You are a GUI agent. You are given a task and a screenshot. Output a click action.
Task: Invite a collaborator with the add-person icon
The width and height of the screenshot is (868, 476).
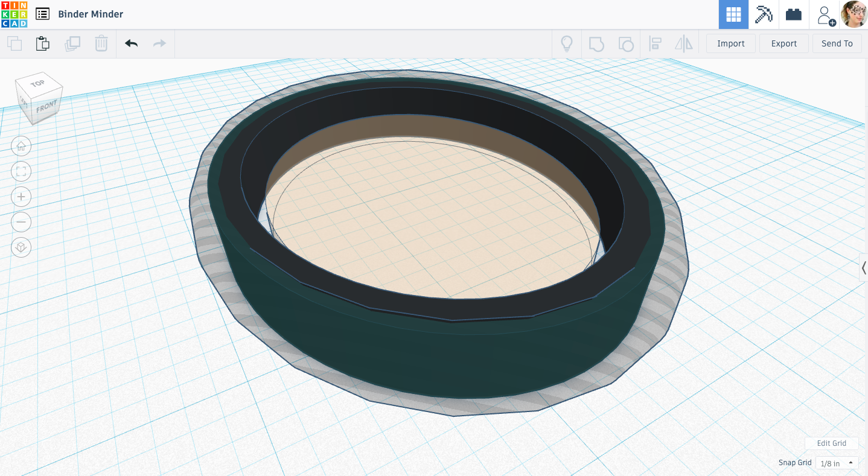point(825,15)
